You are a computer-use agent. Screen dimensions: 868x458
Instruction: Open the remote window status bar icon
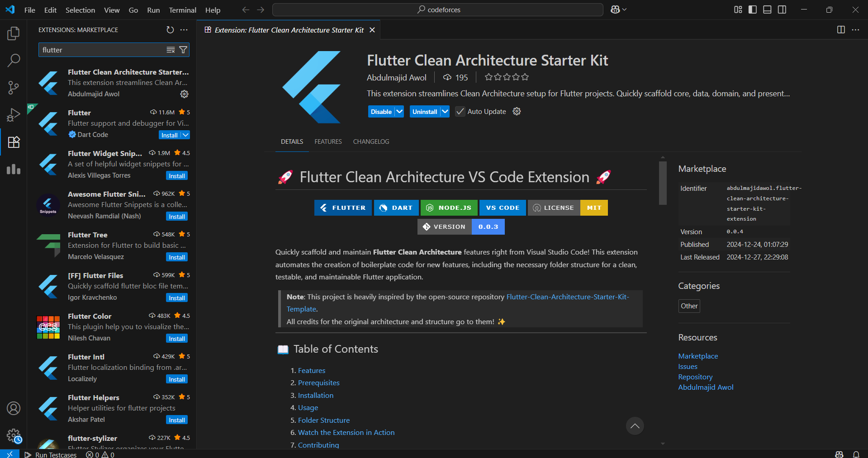[x=9, y=454]
